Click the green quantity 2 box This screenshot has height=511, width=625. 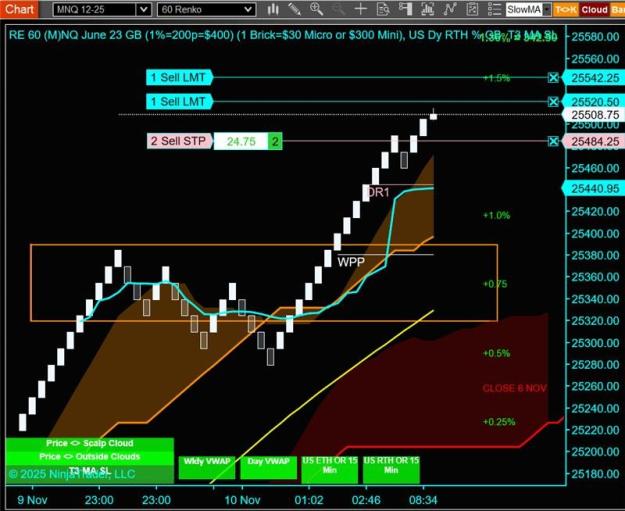[x=275, y=141]
